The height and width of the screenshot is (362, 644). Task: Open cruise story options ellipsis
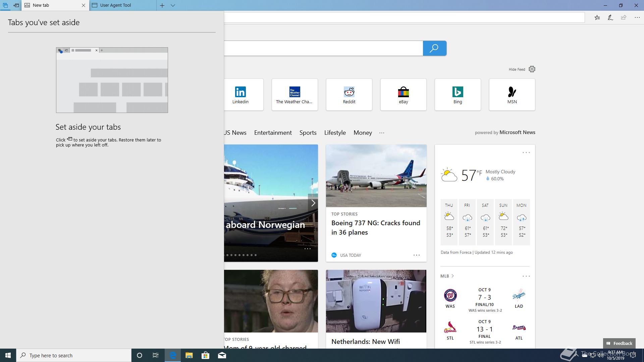pos(308,249)
